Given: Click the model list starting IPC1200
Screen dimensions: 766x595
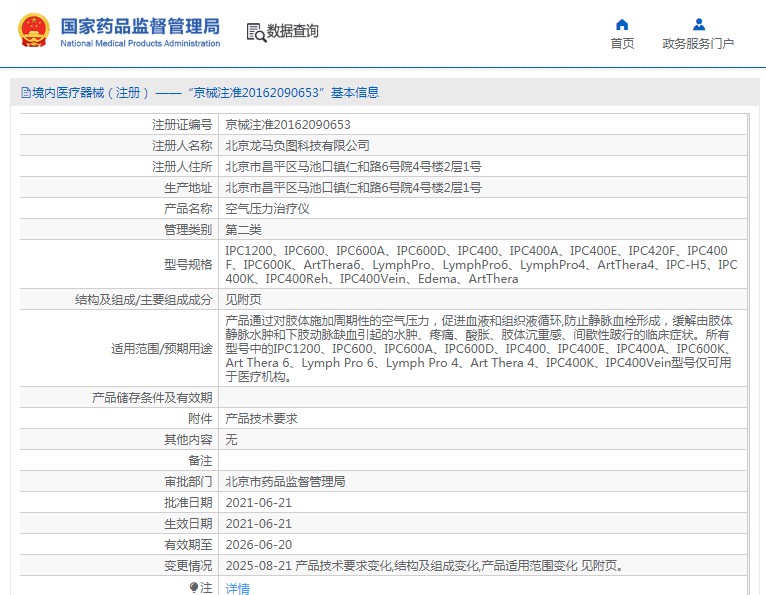Looking at the screenshot, I should [481, 264].
